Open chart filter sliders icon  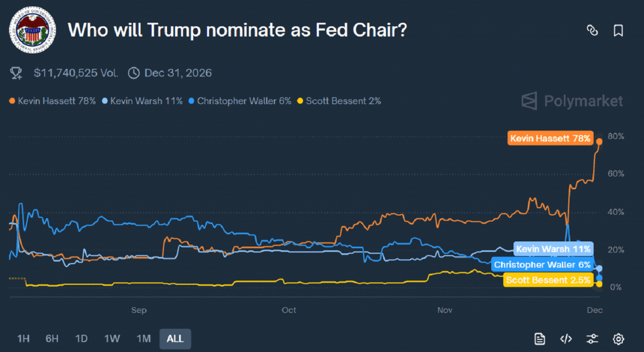[x=592, y=338]
